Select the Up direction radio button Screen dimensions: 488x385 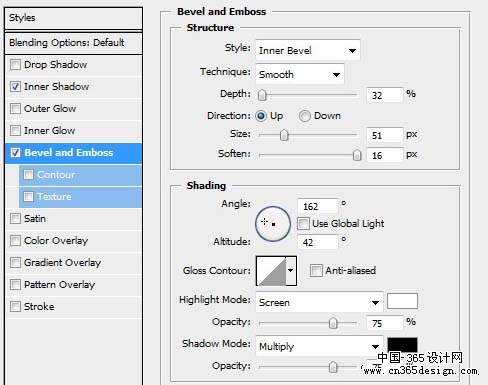tap(261, 116)
